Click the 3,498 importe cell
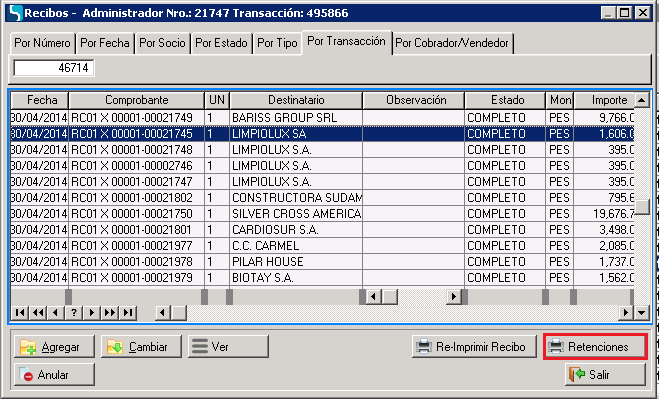This screenshot has width=659, height=399. point(604,230)
